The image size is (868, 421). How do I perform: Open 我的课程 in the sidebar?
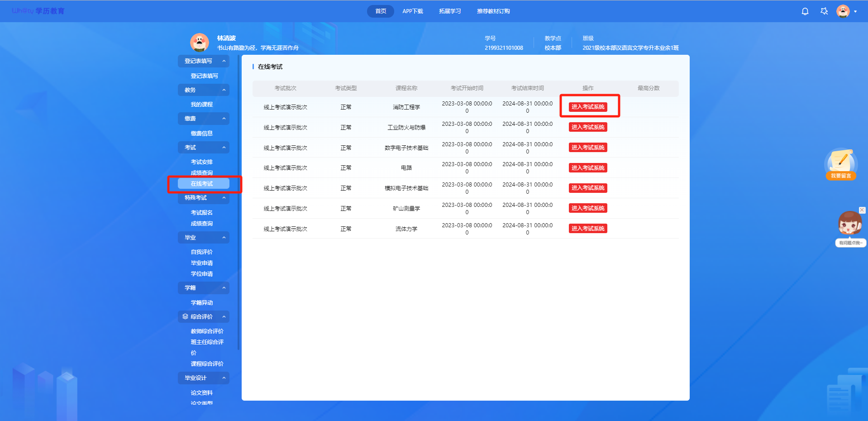[x=202, y=105]
